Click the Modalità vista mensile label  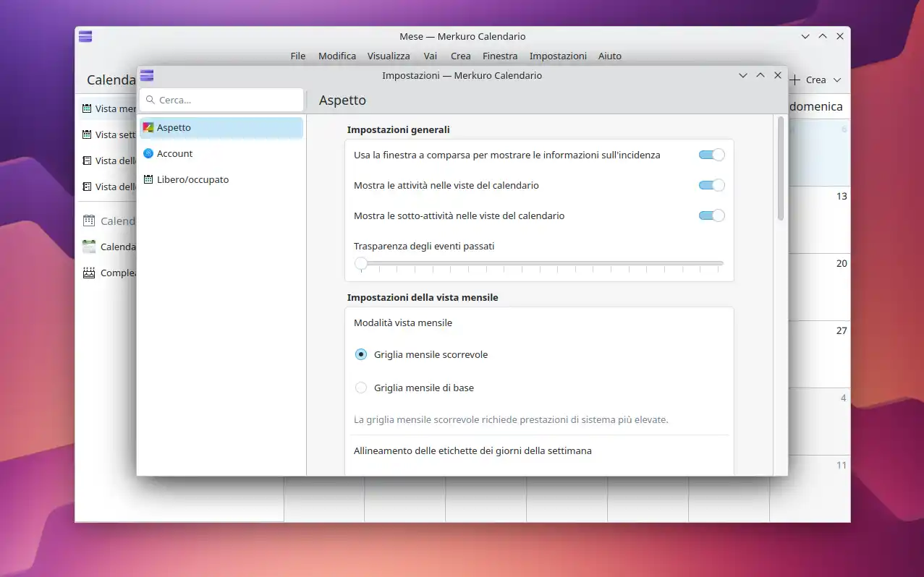point(403,322)
